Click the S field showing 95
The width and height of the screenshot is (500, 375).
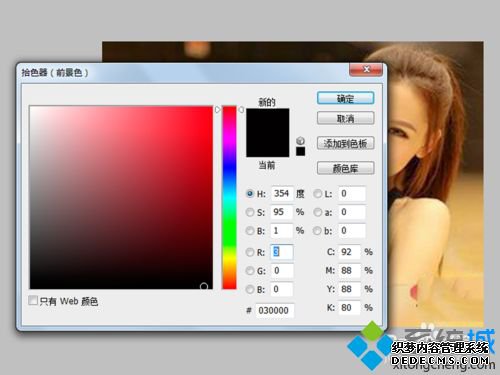pos(282,212)
